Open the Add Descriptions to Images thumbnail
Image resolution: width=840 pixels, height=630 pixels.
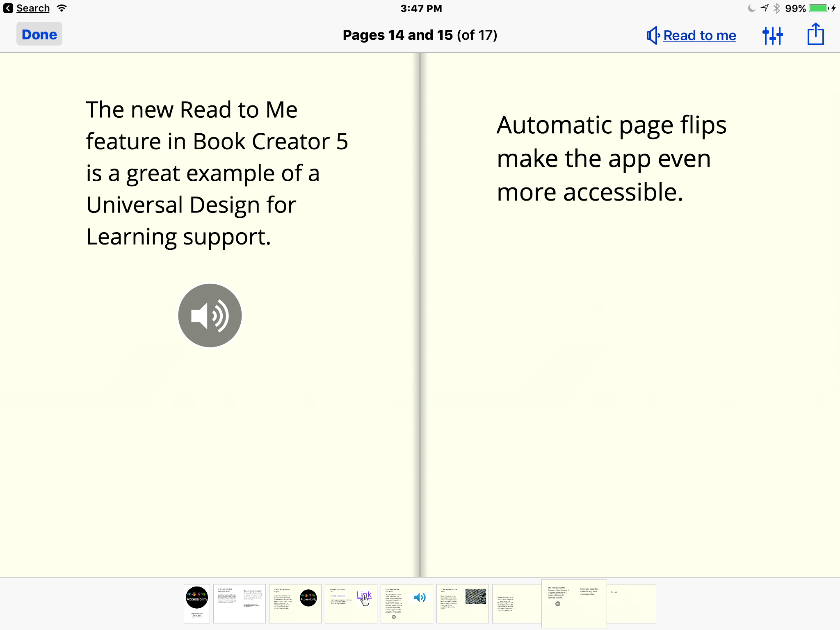[x=295, y=603]
